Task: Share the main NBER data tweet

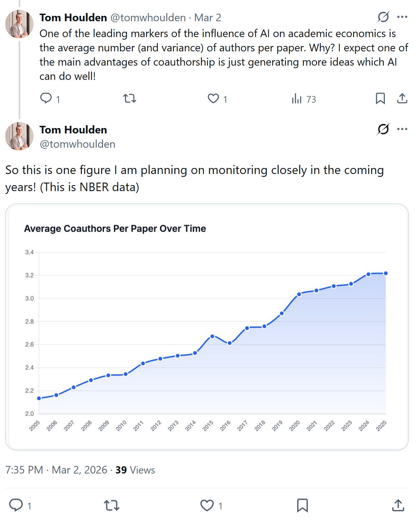Action: (398, 505)
